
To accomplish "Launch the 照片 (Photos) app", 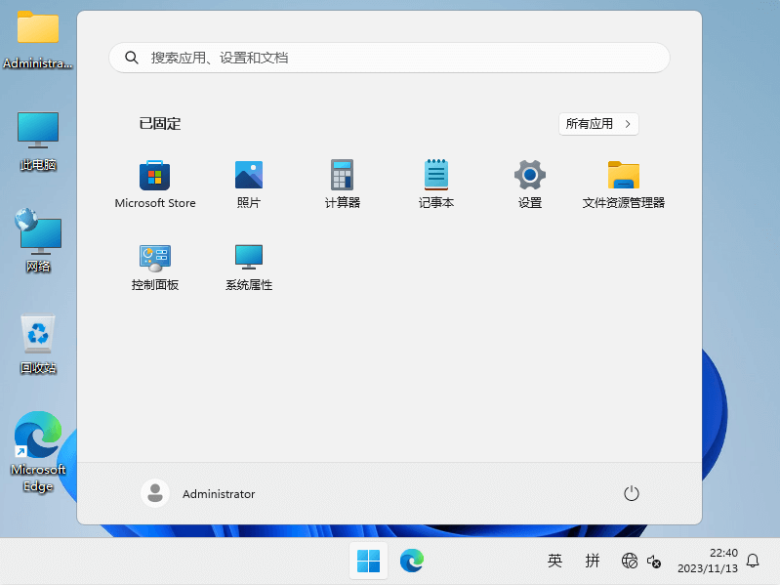I will point(249,184).
